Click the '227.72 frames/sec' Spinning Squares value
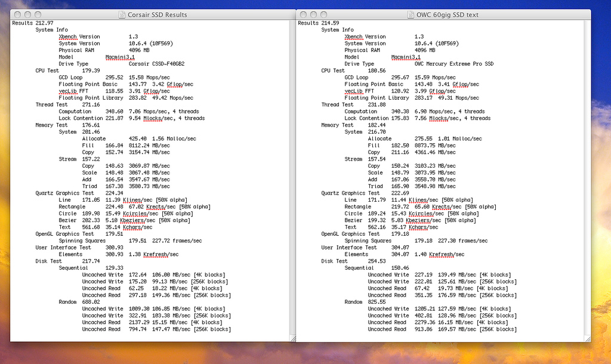This screenshot has height=364, width=611. (x=177, y=241)
